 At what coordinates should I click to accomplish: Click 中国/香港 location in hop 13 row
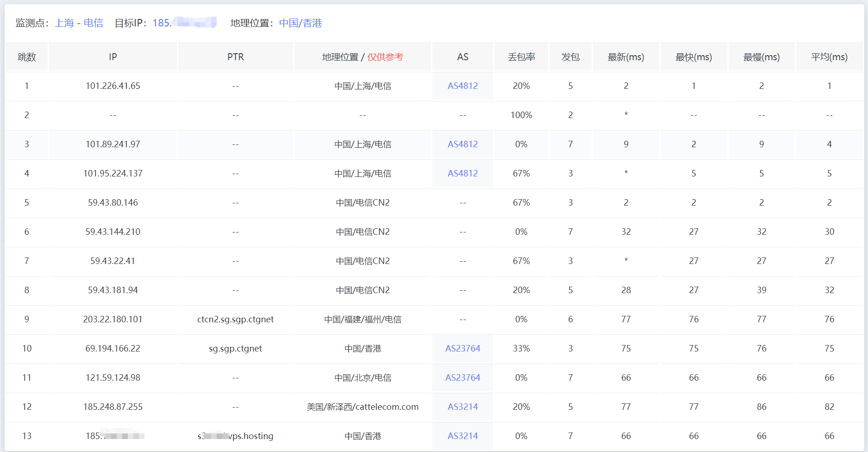pos(362,436)
